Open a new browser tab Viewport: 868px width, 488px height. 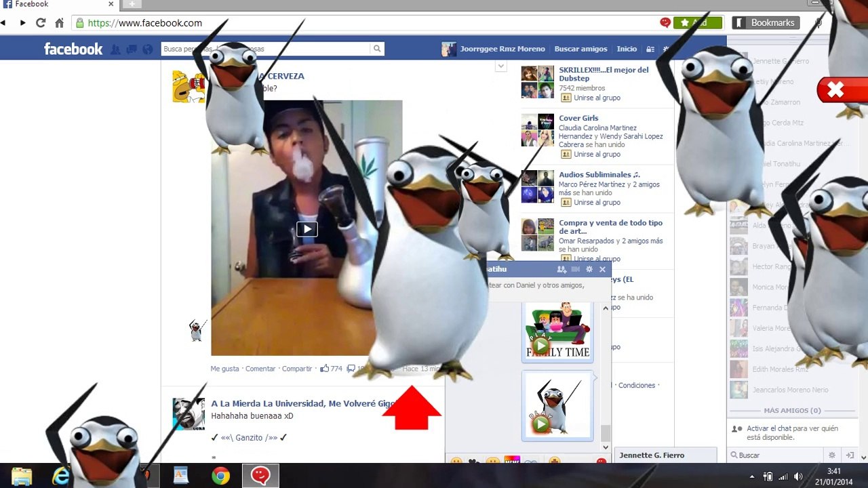pos(132,4)
